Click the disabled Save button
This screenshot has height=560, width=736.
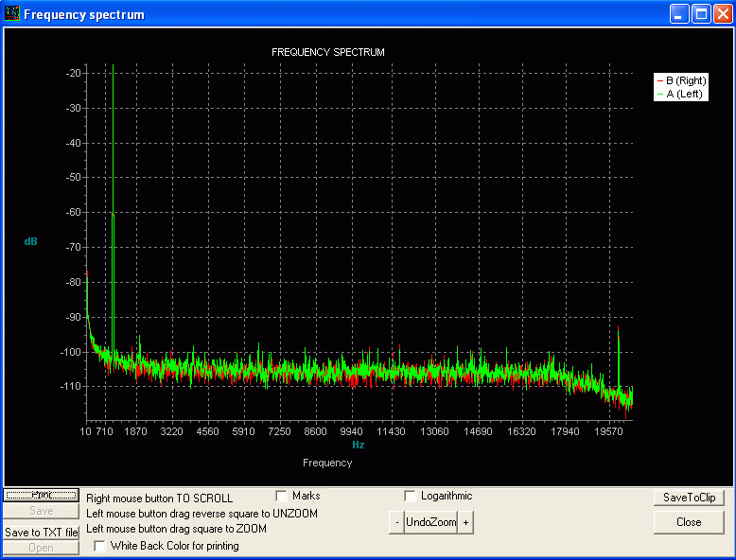click(x=41, y=511)
